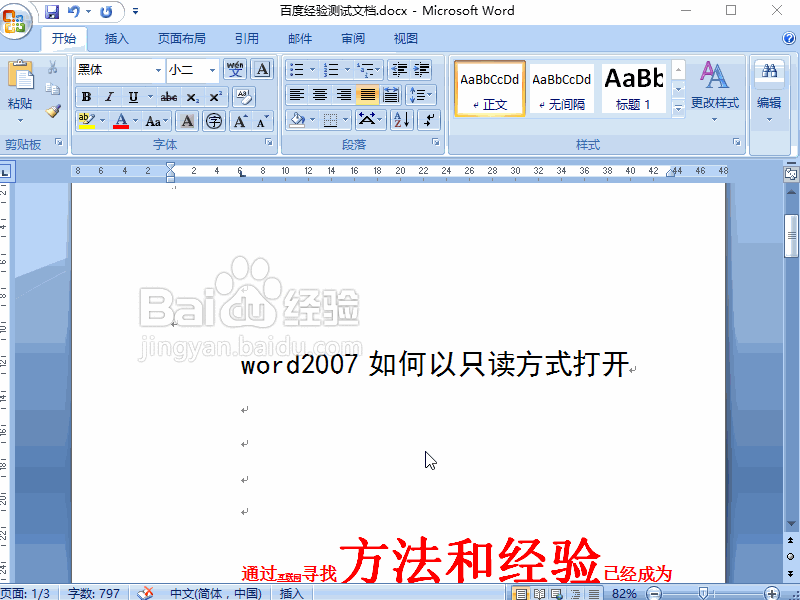The width and height of the screenshot is (800, 600).
Task: Apply paragraph shading paint bucket
Action: point(297,120)
